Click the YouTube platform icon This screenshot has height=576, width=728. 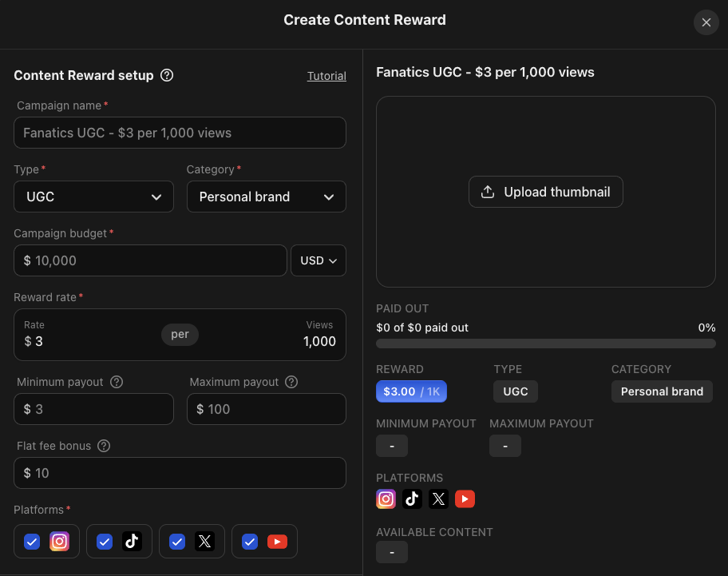[x=277, y=541]
